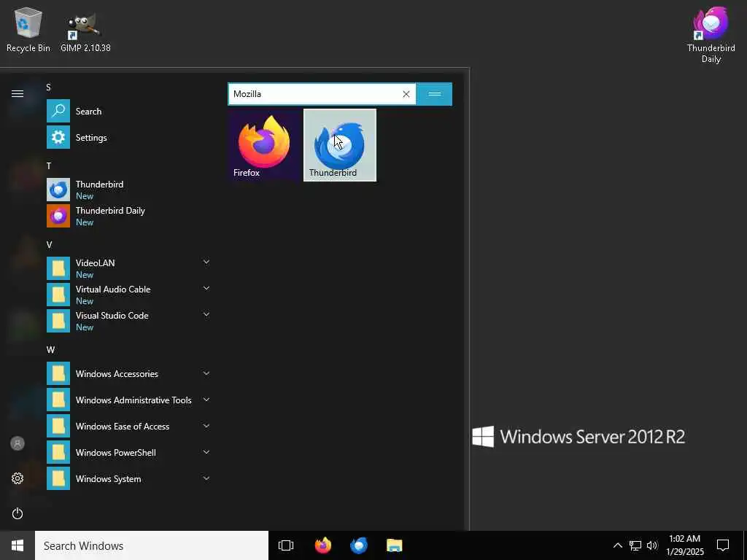Click the V letter header in apps list
Screen dimensions: 747x560
(x=49, y=245)
